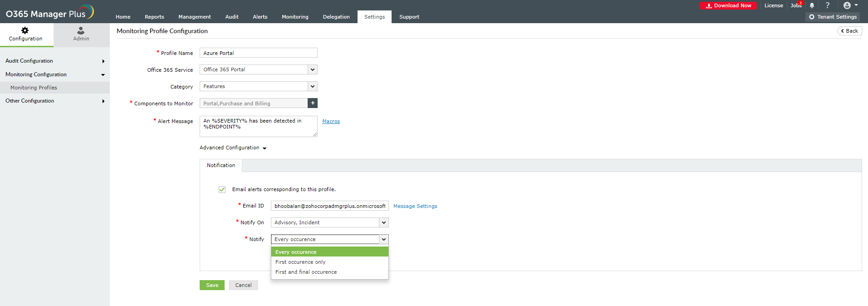Open the Jobs link

click(x=796, y=5)
